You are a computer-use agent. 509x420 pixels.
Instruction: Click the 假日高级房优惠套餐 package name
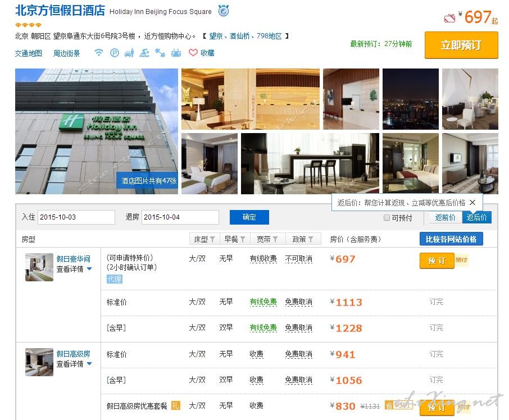pyautogui.click(x=137, y=406)
